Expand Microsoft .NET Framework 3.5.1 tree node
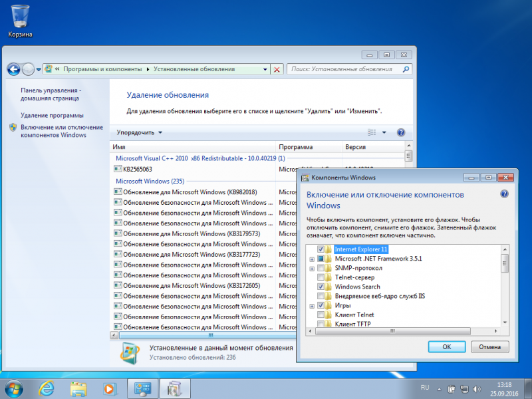The width and height of the screenshot is (532, 399). (x=312, y=259)
